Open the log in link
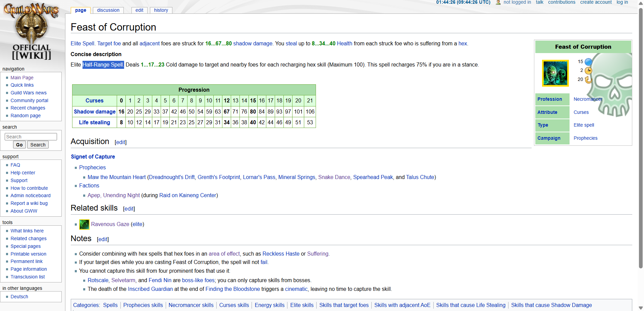This screenshot has height=311, width=644. click(x=622, y=2)
